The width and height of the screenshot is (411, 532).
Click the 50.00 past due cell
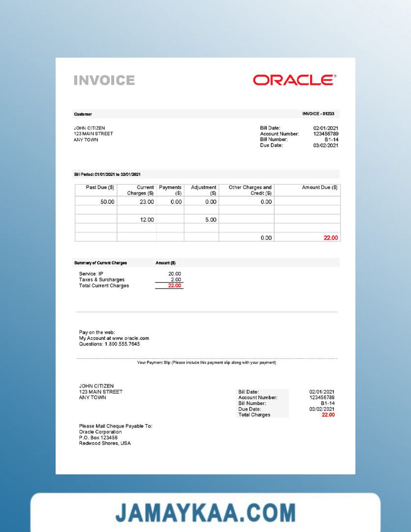click(107, 202)
